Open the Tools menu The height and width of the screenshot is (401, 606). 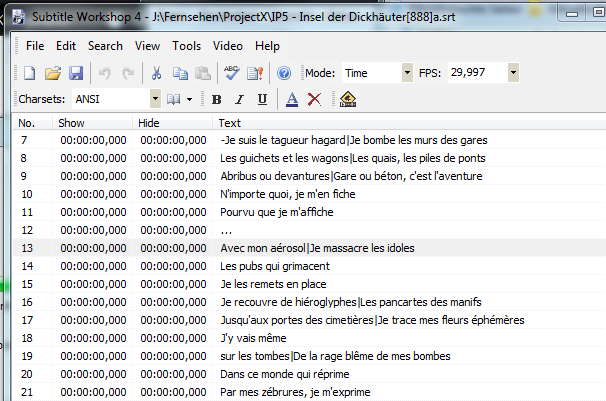tap(186, 46)
